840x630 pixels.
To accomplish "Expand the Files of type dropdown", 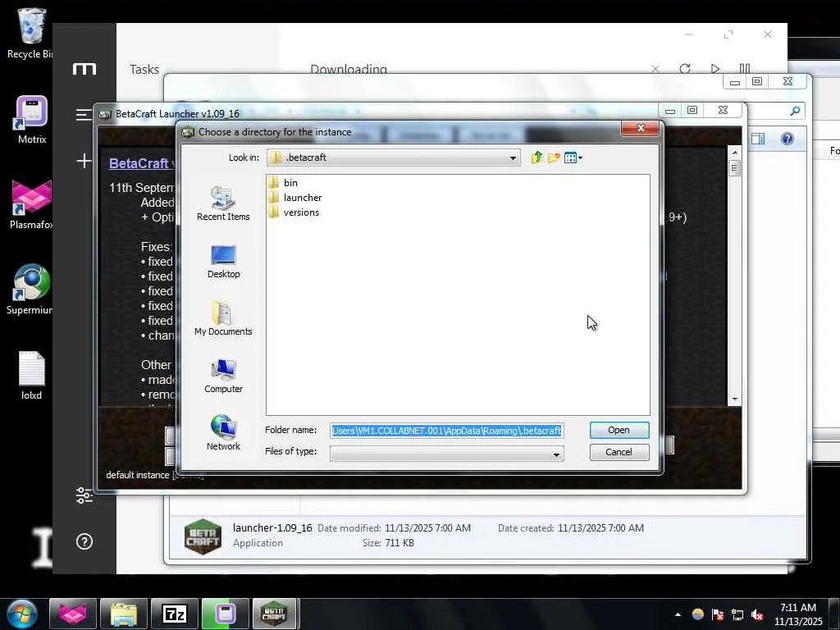I will click(x=555, y=454).
